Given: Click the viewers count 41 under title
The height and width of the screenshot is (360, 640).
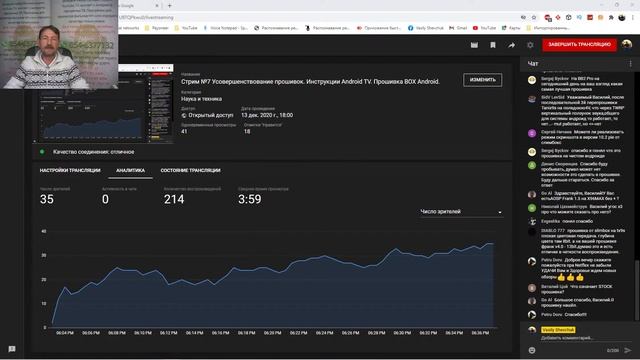Looking at the screenshot, I should [x=184, y=131].
